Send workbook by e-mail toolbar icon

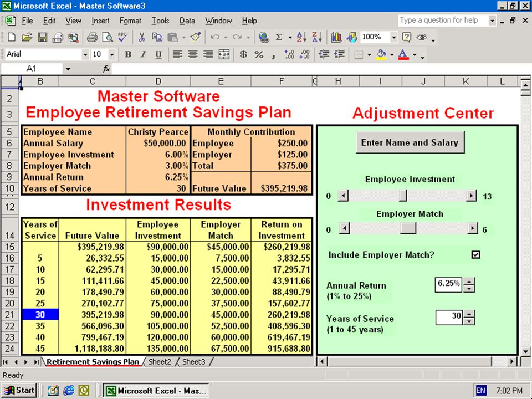coord(58,37)
